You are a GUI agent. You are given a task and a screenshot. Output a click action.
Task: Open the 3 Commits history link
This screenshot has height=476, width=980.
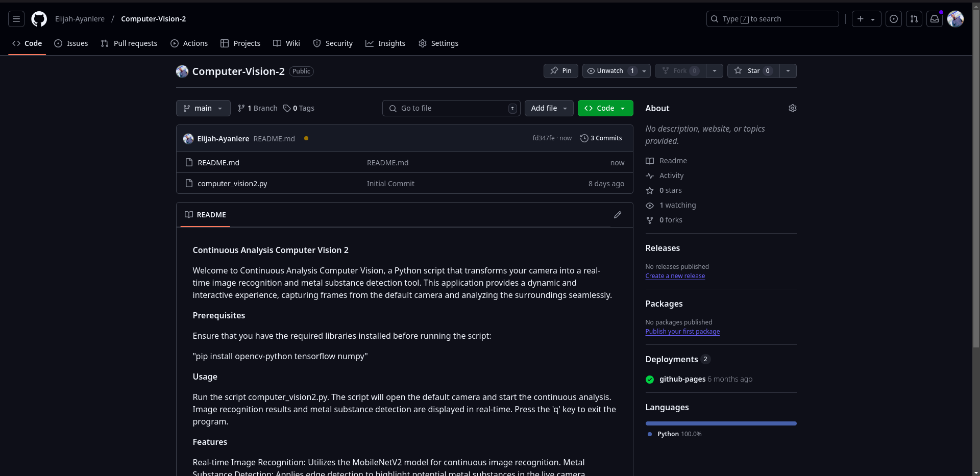pyautogui.click(x=601, y=138)
